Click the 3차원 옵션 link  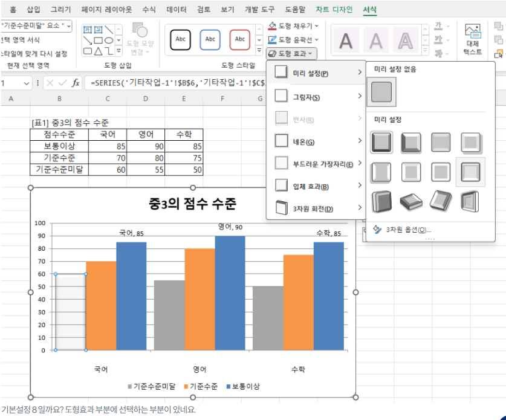pyautogui.click(x=403, y=230)
